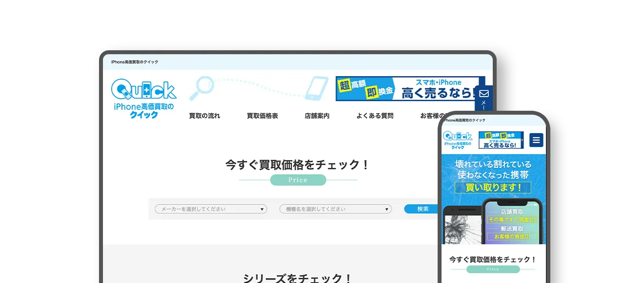The image size is (644, 283).
Task: Click the envelope symbol in the mail tab
Action: point(483,93)
